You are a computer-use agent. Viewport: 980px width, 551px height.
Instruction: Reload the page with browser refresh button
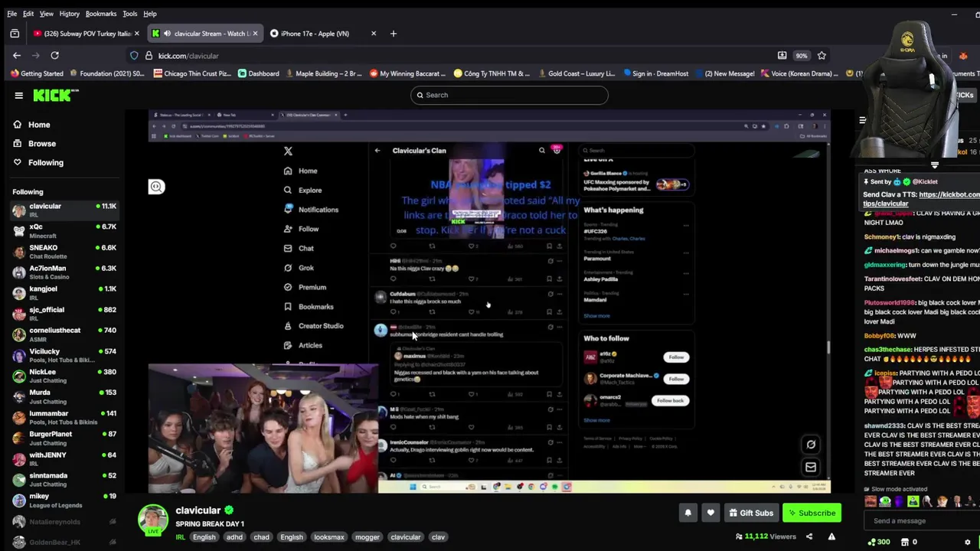[54, 55]
